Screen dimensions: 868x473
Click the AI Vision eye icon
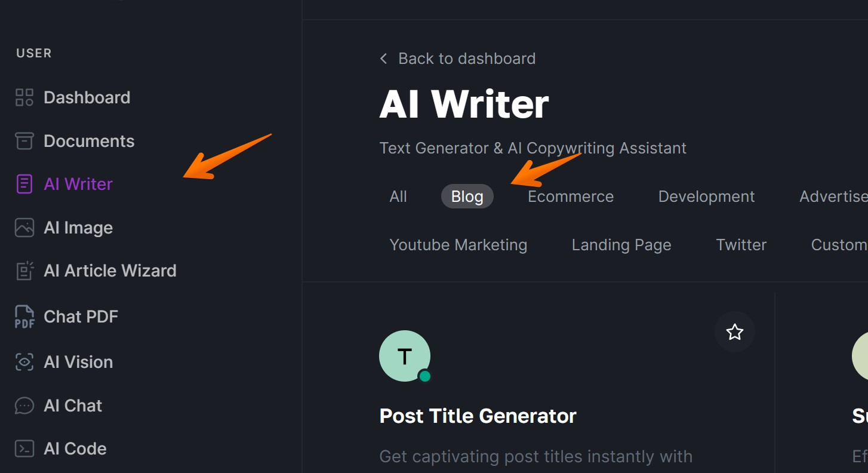click(24, 362)
